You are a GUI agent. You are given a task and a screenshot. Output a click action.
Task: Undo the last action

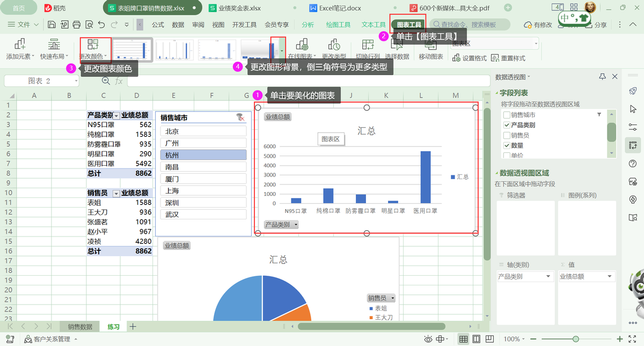coord(101,25)
